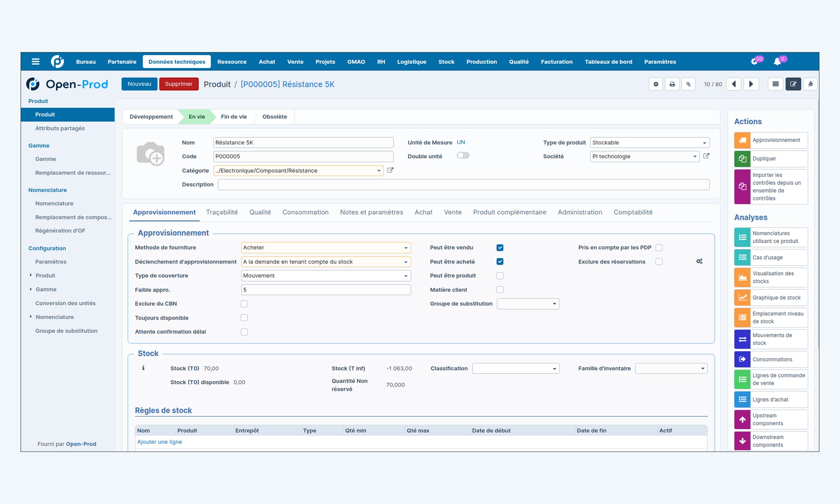Toggle the Double unité switch
Image resolution: width=840 pixels, height=504 pixels.
[464, 155]
